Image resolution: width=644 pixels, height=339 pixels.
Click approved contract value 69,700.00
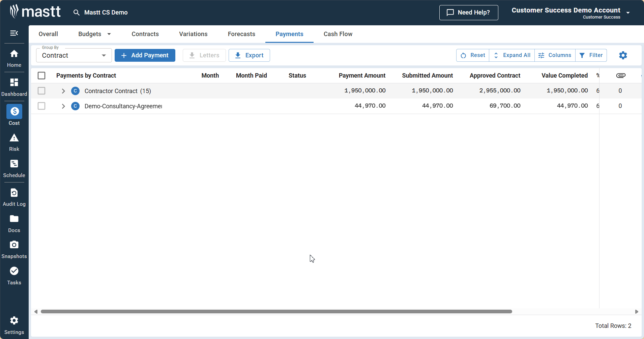[x=505, y=106]
